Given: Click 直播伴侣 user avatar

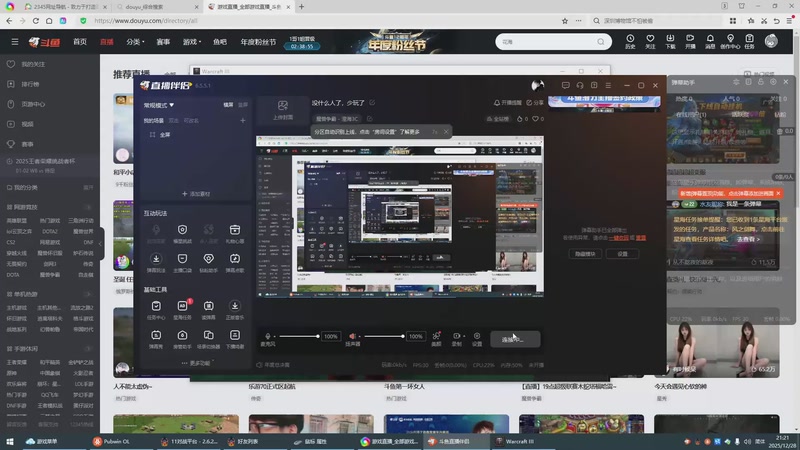Looking at the screenshot, I should [x=538, y=85].
